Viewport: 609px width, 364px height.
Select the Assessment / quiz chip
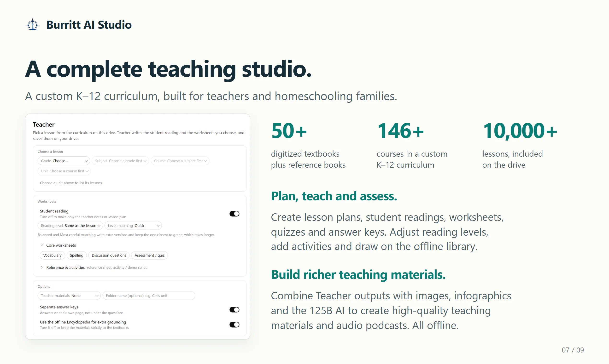(150, 255)
